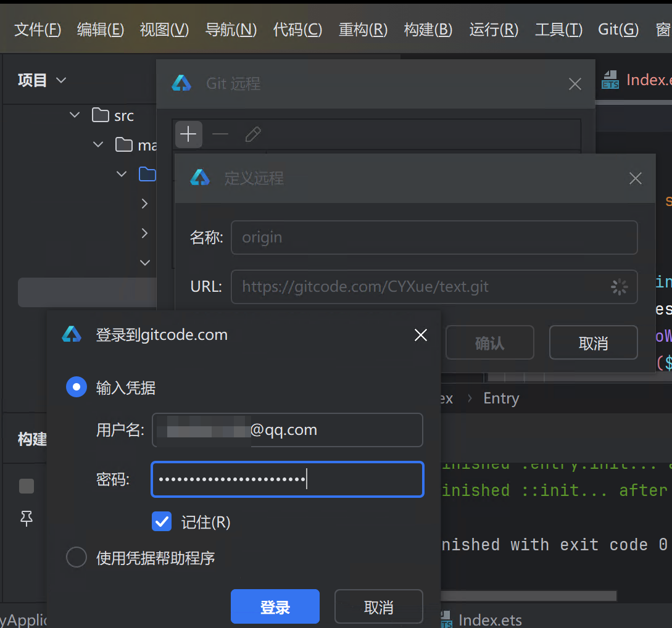Click the src folder icon
672x628 pixels.
(x=101, y=115)
